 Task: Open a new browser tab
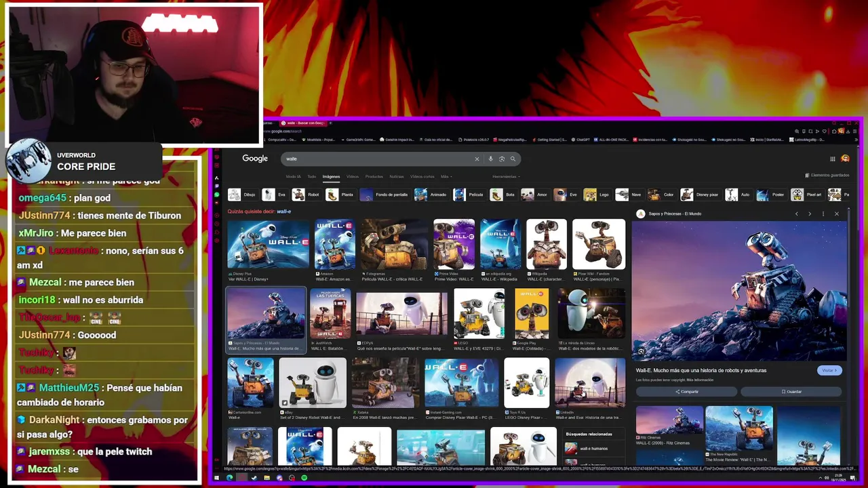(330, 123)
